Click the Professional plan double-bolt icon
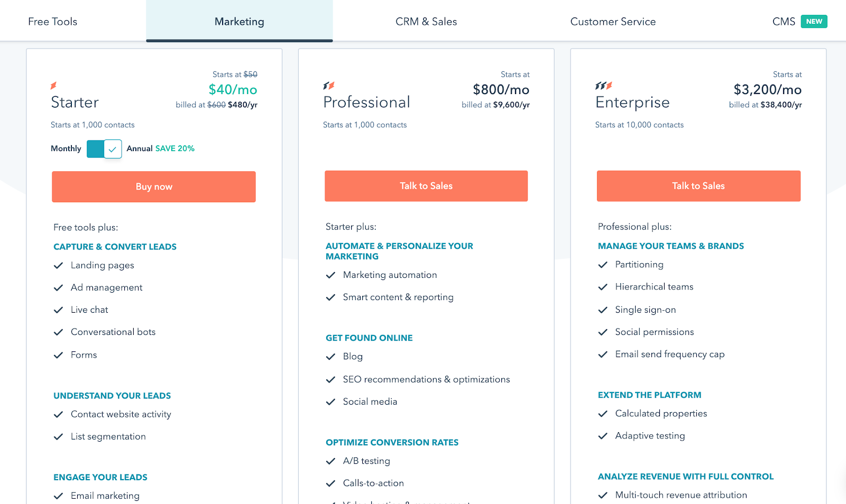Image resolution: width=846 pixels, height=504 pixels. [328, 86]
